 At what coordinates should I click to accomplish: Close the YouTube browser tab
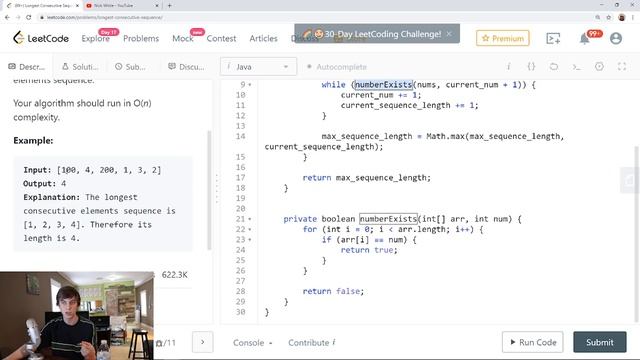point(157,6)
